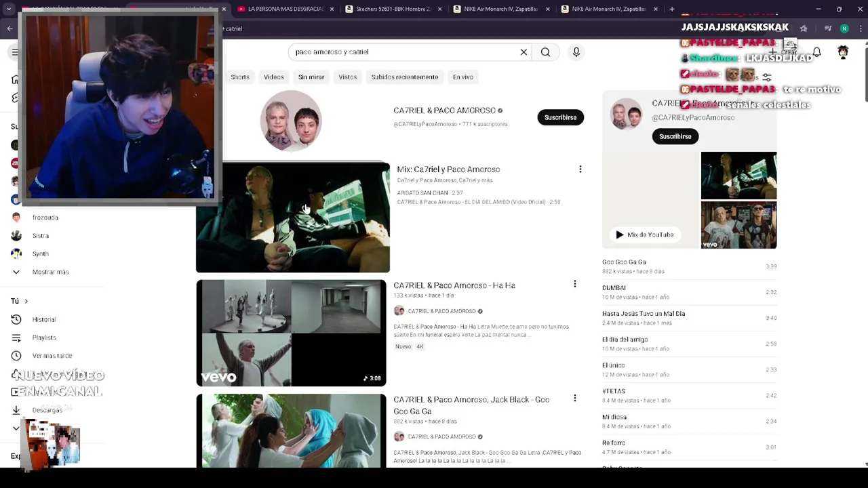Select the En vivo filter chip
868x488 pixels.
[x=463, y=77]
